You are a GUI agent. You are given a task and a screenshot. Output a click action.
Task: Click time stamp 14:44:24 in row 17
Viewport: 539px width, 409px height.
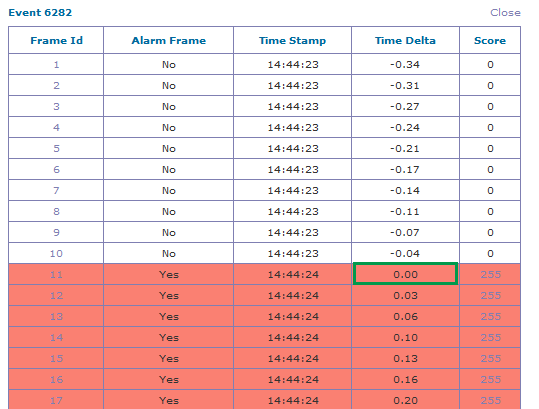point(293,400)
